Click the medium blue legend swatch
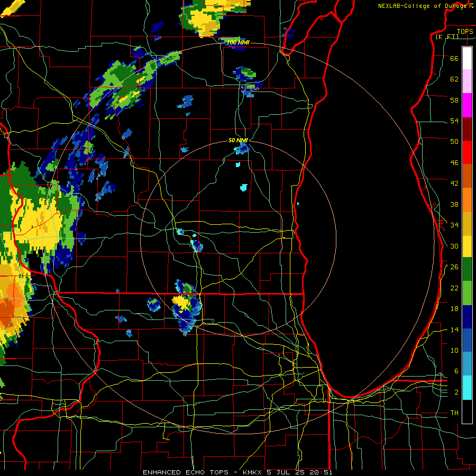The image size is (476, 476). [x=467, y=340]
